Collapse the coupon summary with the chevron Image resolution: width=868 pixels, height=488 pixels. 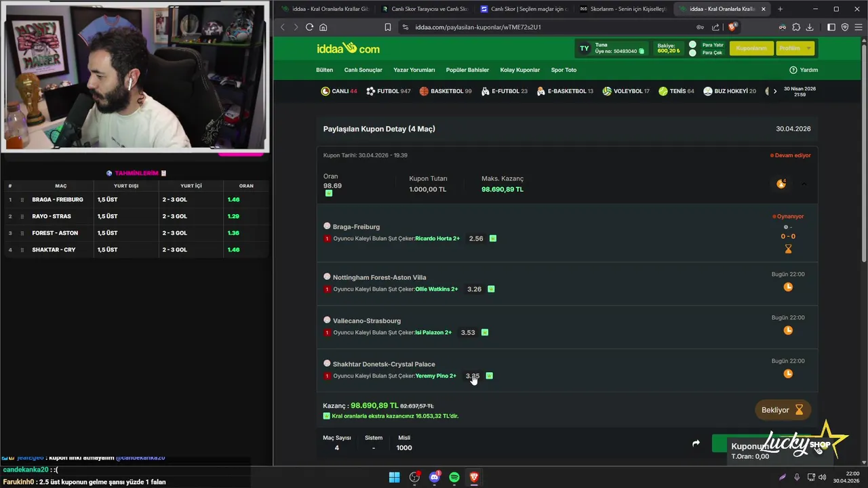tap(804, 184)
